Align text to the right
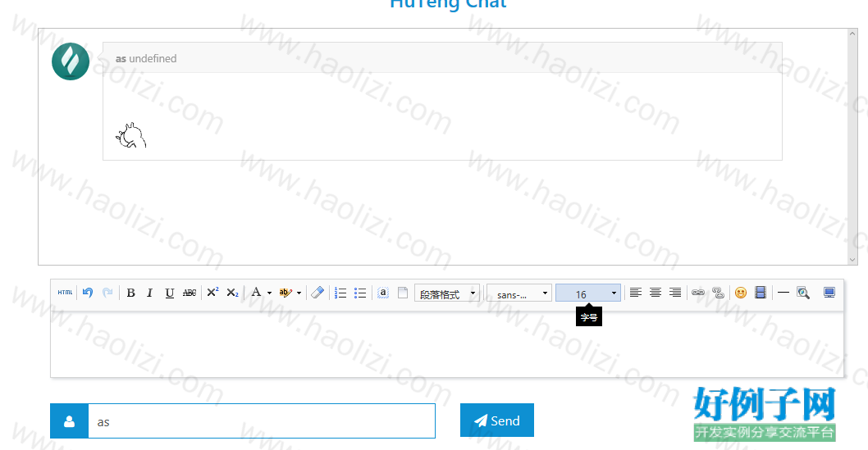 [x=675, y=293]
